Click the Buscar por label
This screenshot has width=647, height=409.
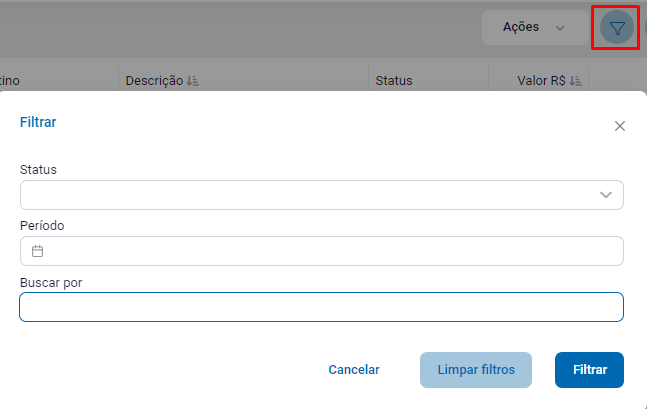coord(51,282)
